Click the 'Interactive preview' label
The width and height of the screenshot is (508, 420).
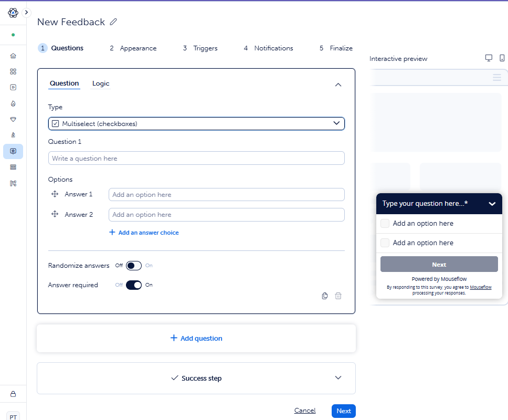398,59
